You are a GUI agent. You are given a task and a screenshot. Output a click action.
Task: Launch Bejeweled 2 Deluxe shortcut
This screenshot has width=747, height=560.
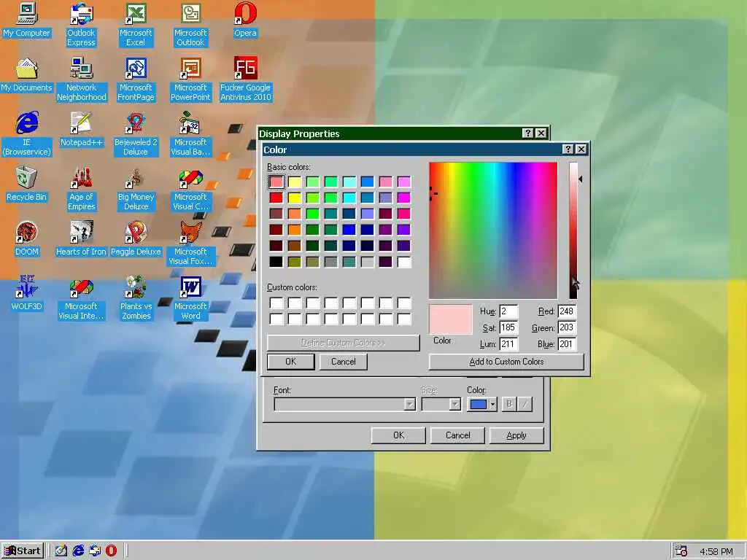tap(136, 134)
